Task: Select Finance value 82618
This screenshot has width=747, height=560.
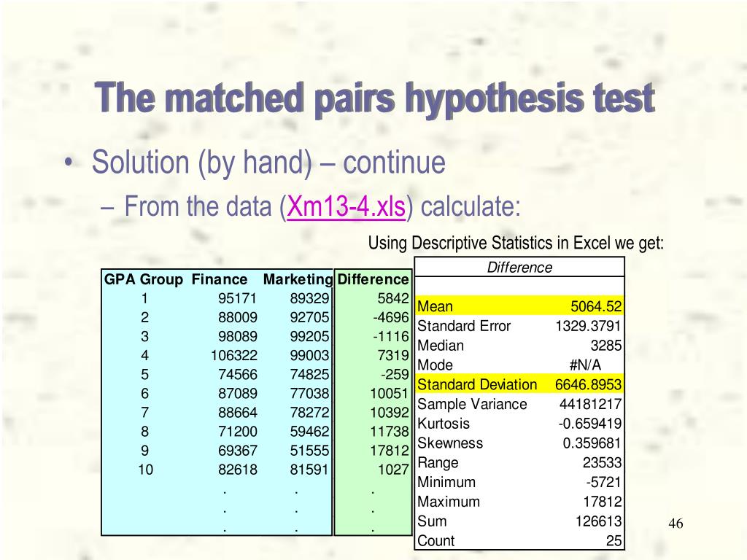Action: 238,470
